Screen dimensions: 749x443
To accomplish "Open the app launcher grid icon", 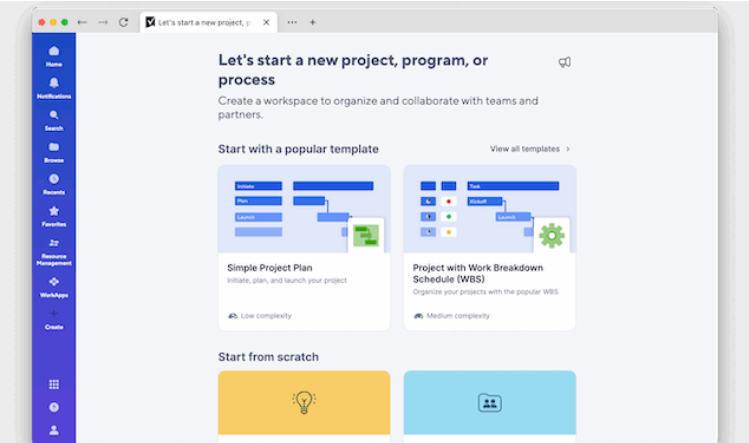I will coord(54,384).
